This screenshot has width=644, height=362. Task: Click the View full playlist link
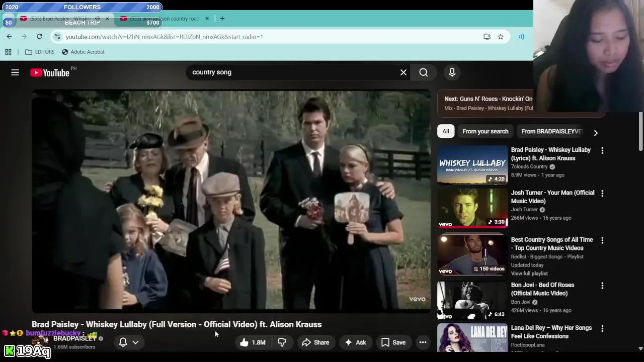(x=529, y=274)
